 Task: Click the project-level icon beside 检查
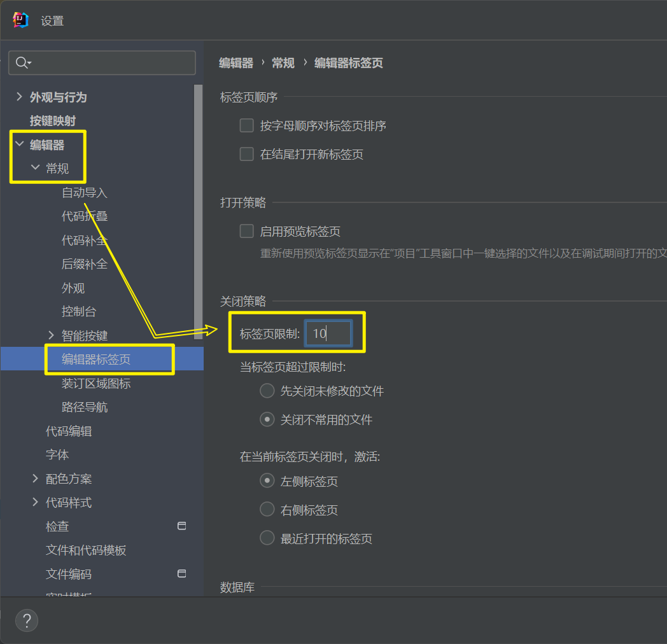tap(181, 526)
